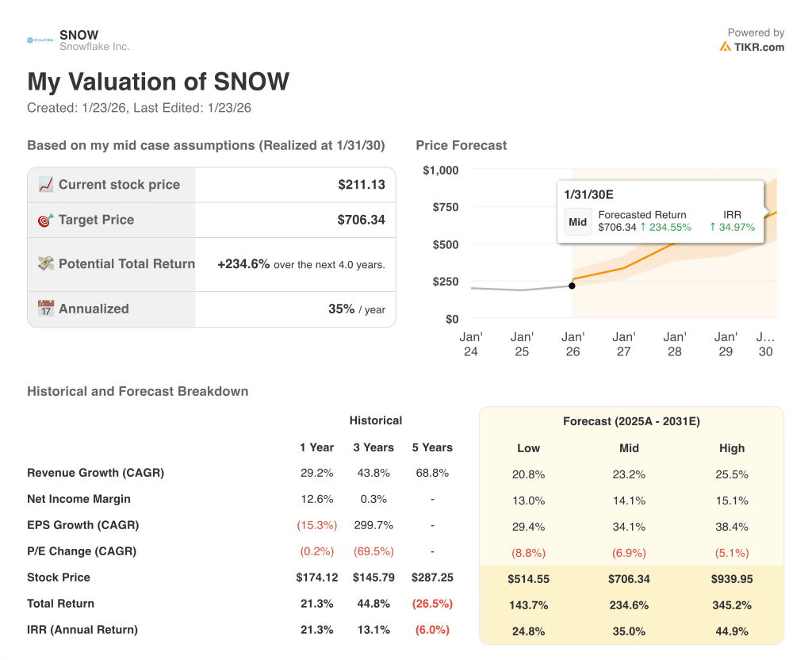Click the highlighted Stock Price forecast row
Viewport: 812px width, 660px height.
pyautogui.click(x=629, y=578)
